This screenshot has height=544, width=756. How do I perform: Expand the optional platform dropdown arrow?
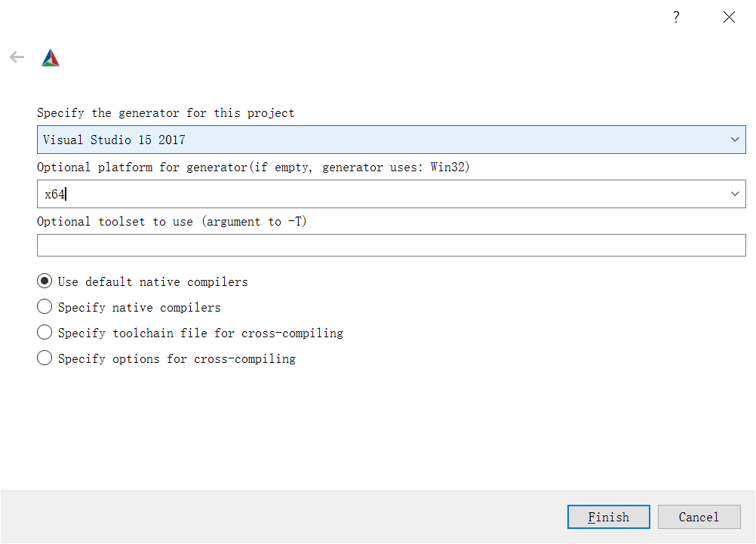pos(735,194)
